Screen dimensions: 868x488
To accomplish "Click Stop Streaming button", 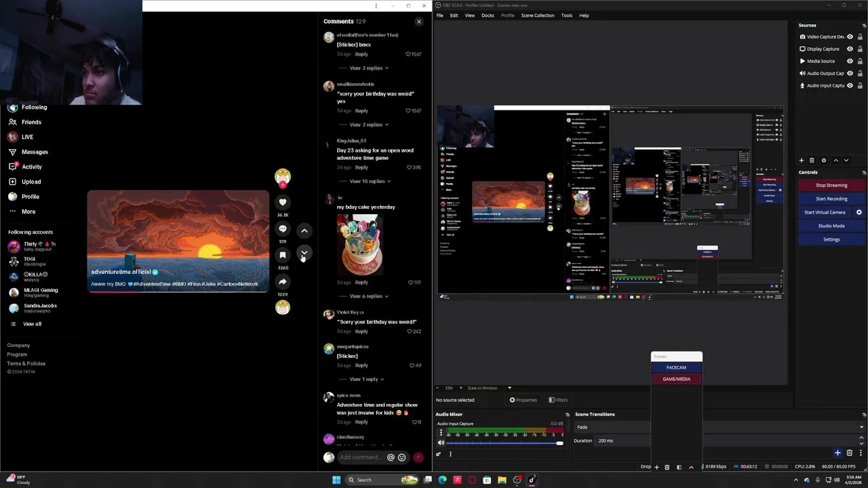I will click(x=831, y=185).
